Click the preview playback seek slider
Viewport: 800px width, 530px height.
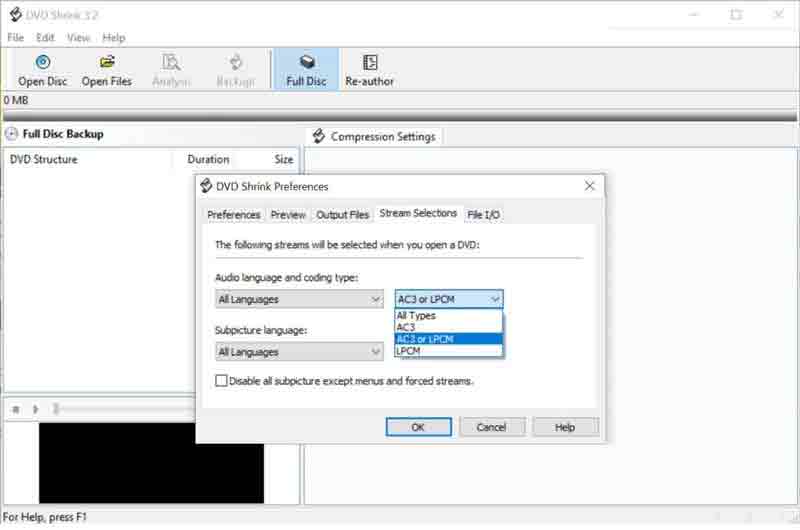57,409
